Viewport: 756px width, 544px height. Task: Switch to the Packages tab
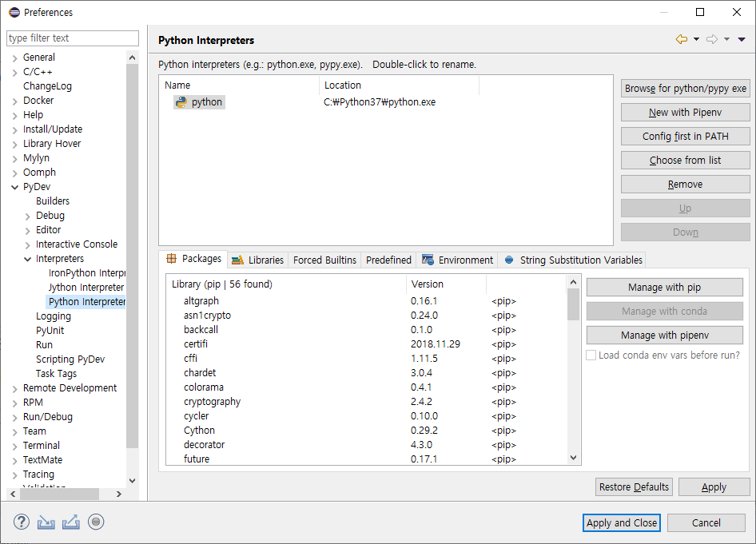click(x=193, y=259)
